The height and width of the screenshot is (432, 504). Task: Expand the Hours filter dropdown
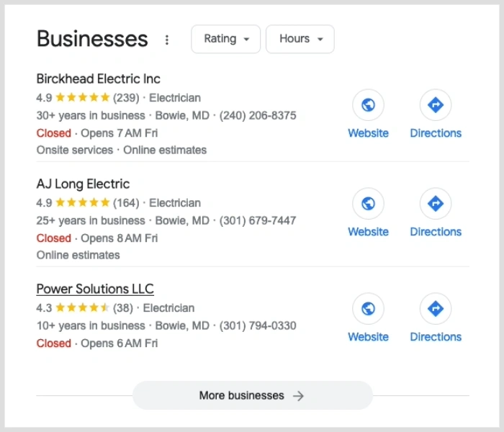pos(300,39)
